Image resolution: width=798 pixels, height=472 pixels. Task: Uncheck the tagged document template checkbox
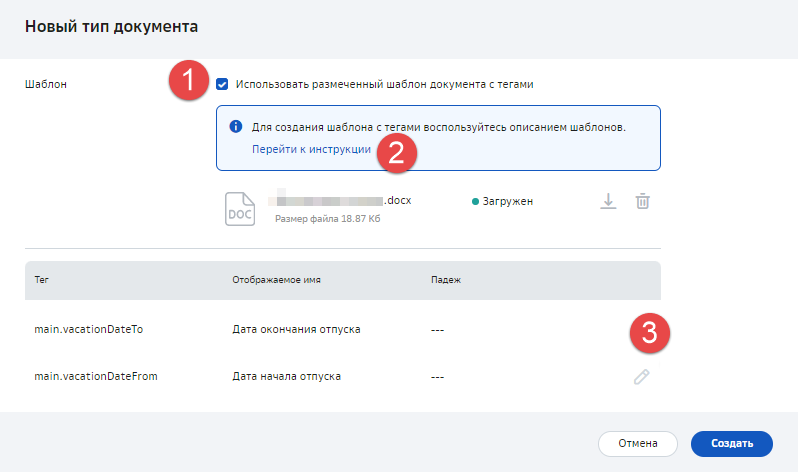click(x=222, y=84)
